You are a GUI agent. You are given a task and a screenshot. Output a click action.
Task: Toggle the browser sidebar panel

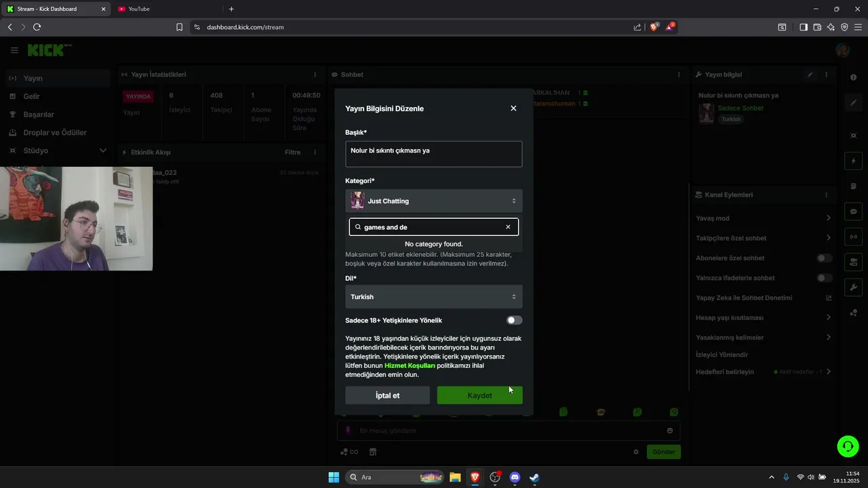click(x=803, y=27)
